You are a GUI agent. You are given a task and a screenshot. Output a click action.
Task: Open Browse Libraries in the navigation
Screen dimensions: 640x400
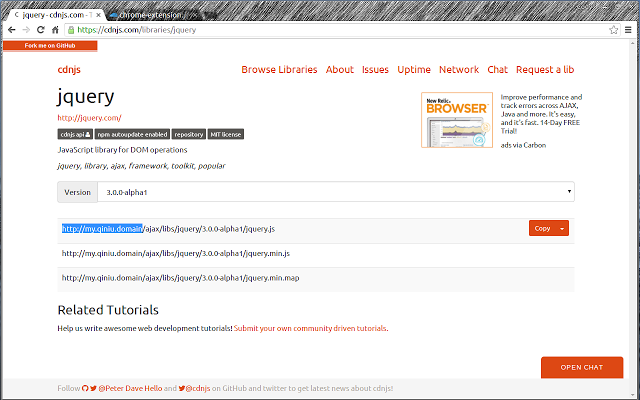pos(279,70)
